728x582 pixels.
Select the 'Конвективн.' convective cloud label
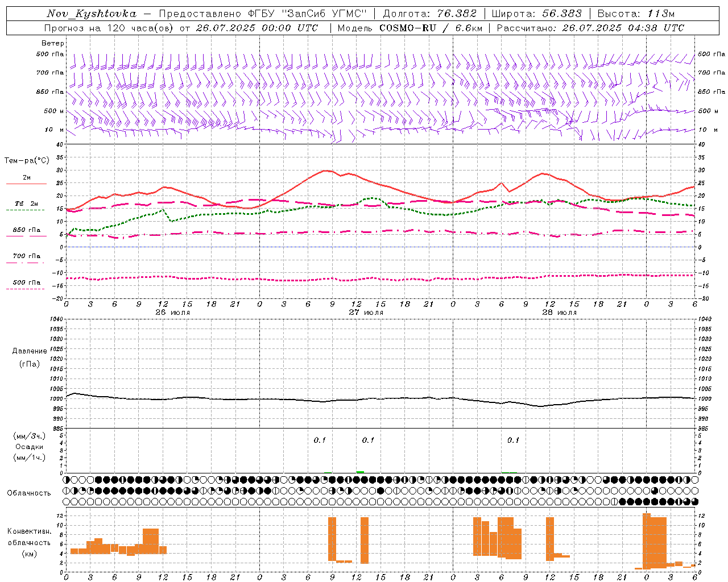click(x=30, y=531)
